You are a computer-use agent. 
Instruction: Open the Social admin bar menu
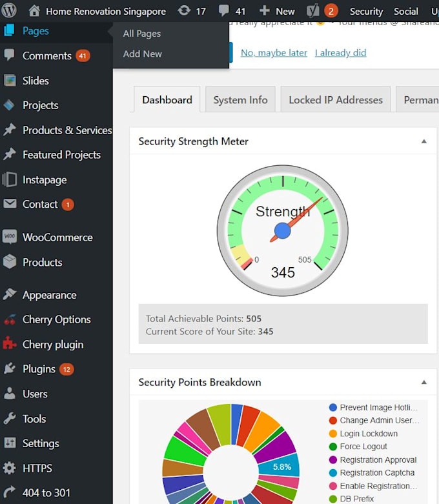(406, 11)
